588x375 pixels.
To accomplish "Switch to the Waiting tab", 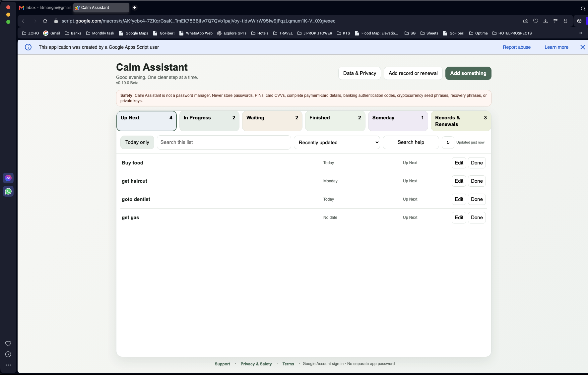I will [x=272, y=121].
